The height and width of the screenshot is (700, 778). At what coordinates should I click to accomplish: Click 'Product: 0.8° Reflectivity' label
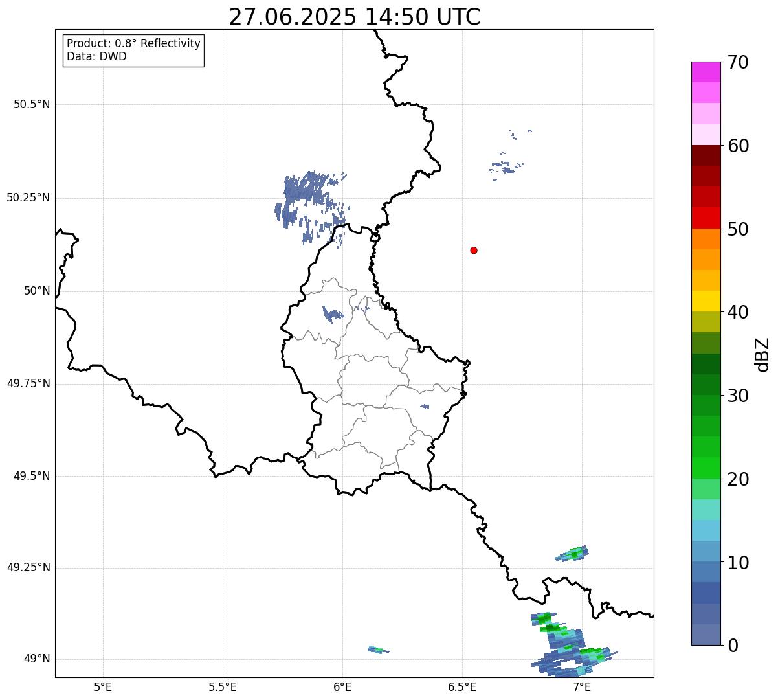[x=134, y=43]
